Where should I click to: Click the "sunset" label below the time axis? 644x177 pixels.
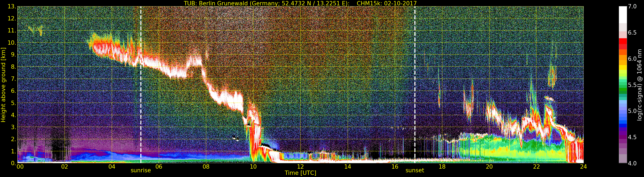coord(415,171)
